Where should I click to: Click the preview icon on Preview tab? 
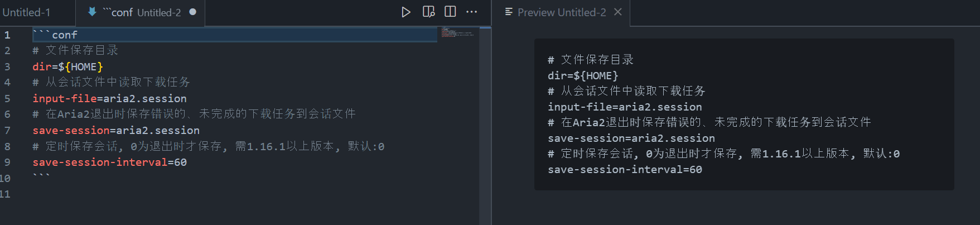click(509, 12)
